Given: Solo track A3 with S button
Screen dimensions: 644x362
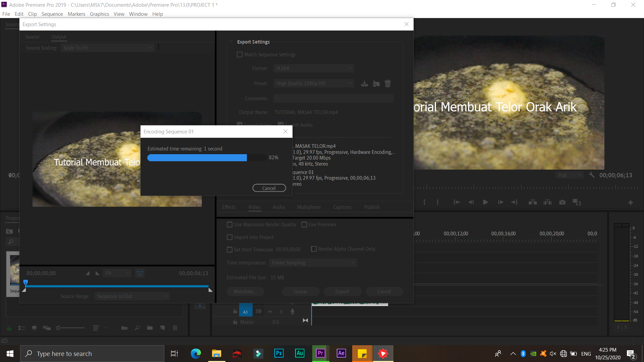Looking at the screenshot, I should click(281, 312).
